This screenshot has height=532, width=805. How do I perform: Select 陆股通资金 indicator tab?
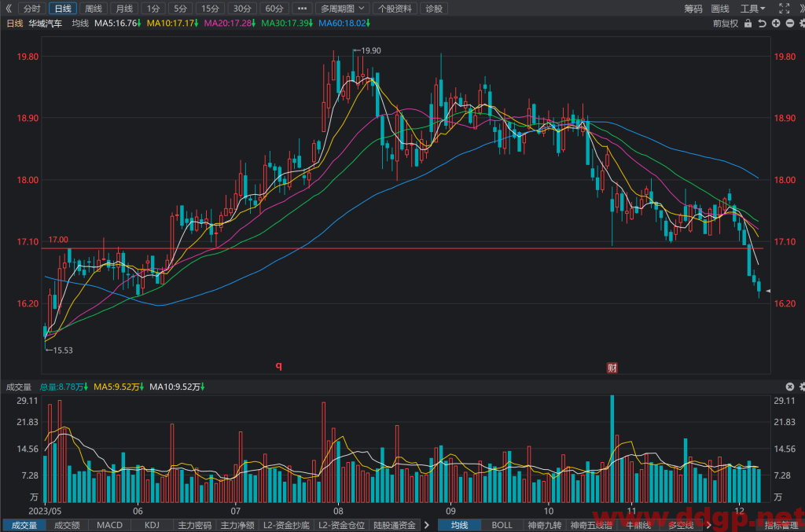coord(395,525)
